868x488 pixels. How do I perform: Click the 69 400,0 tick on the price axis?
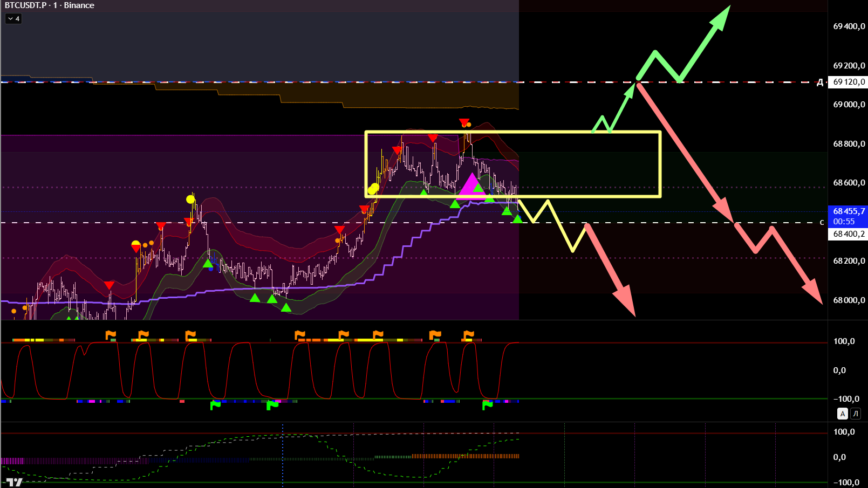[849, 26]
